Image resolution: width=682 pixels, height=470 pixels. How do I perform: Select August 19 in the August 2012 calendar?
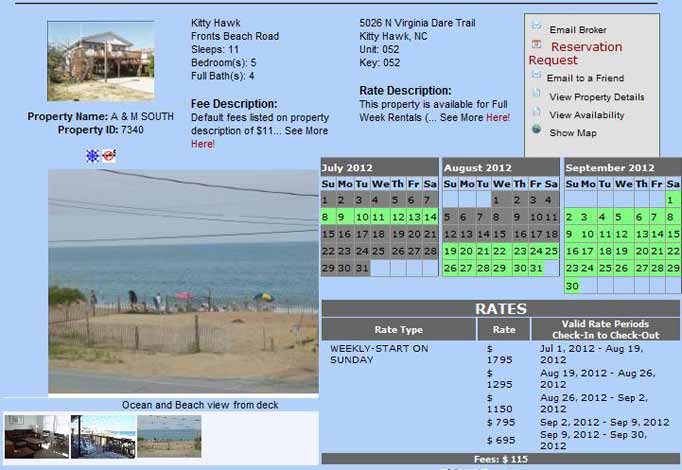tap(449, 251)
